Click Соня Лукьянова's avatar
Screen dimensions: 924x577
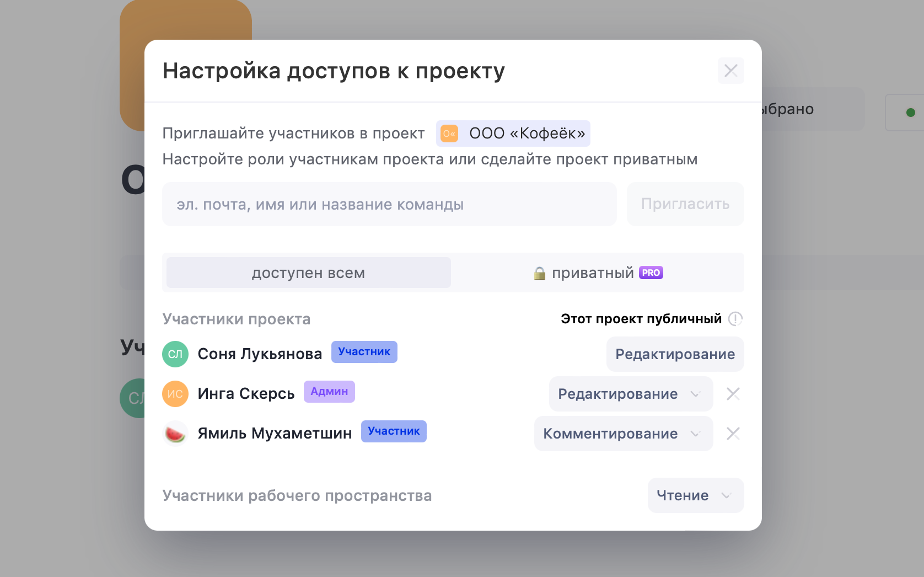[x=175, y=354]
